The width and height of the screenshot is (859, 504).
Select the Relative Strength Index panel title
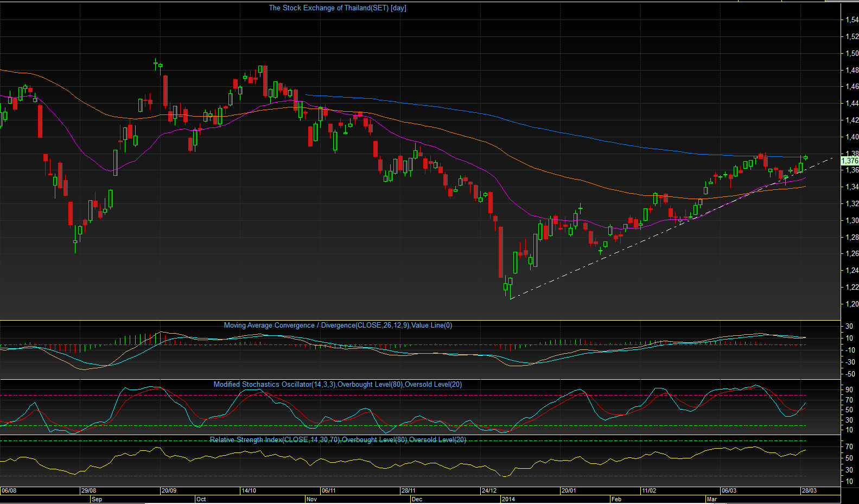(x=338, y=440)
